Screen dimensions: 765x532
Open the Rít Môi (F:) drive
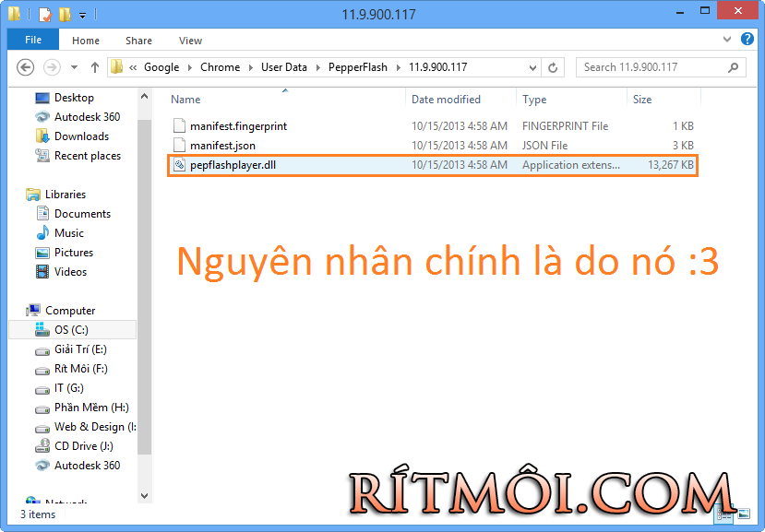pos(81,369)
